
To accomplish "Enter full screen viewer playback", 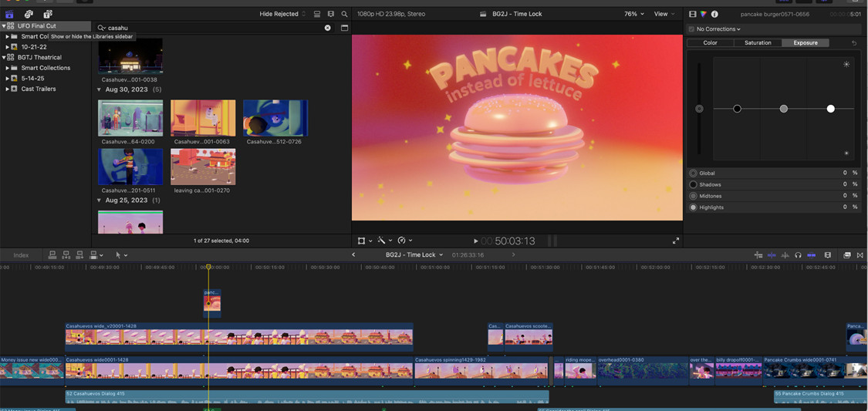I will point(676,241).
